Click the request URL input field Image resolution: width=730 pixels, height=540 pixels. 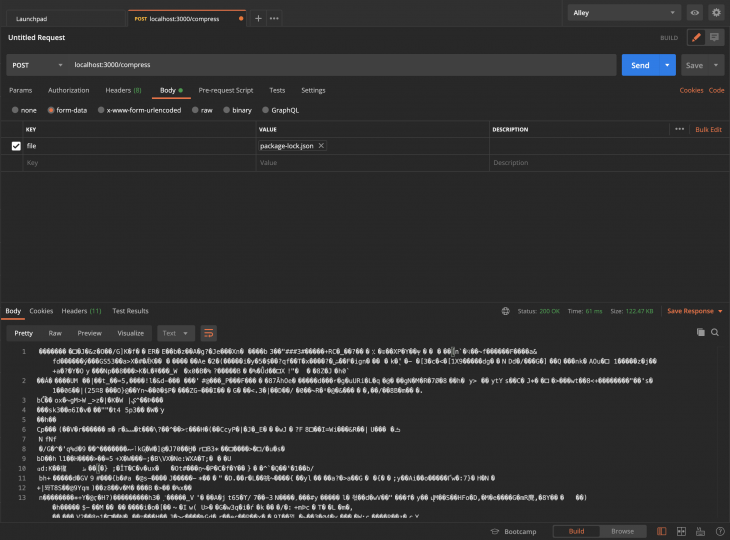point(340,65)
